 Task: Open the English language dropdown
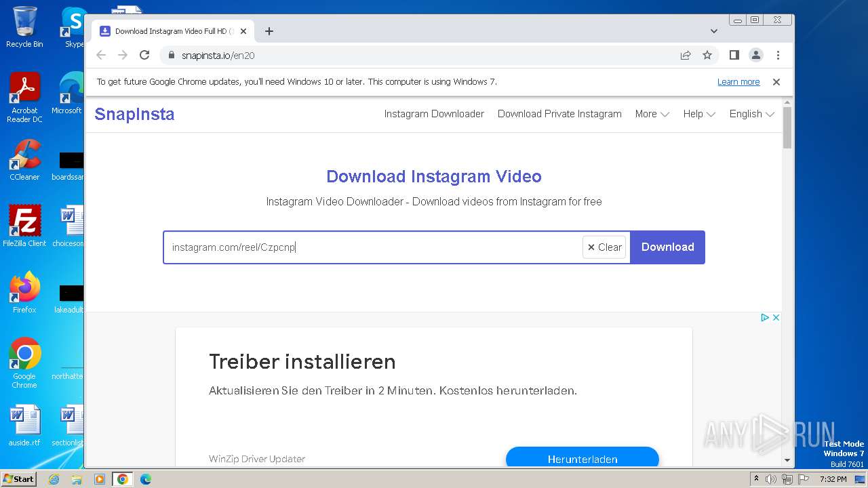tap(751, 114)
